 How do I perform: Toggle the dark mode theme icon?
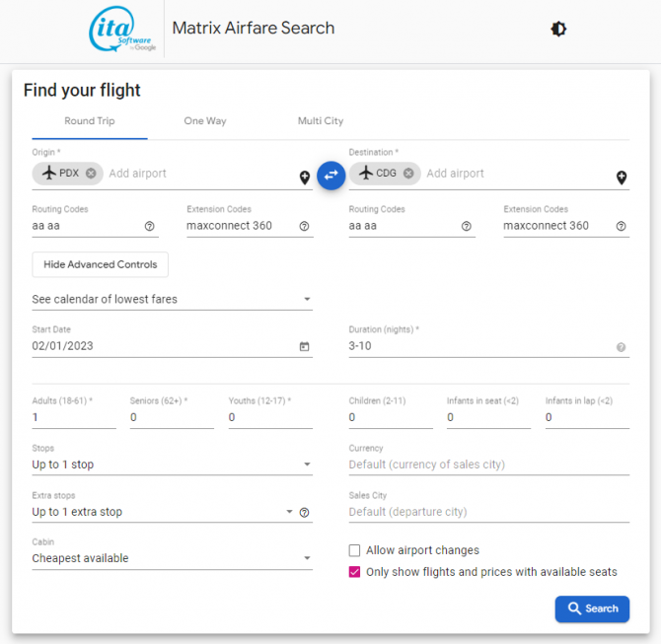coord(558,29)
